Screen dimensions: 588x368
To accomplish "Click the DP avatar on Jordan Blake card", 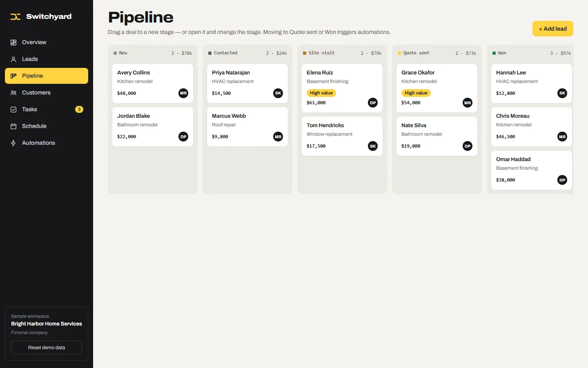I will pos(183,137).
